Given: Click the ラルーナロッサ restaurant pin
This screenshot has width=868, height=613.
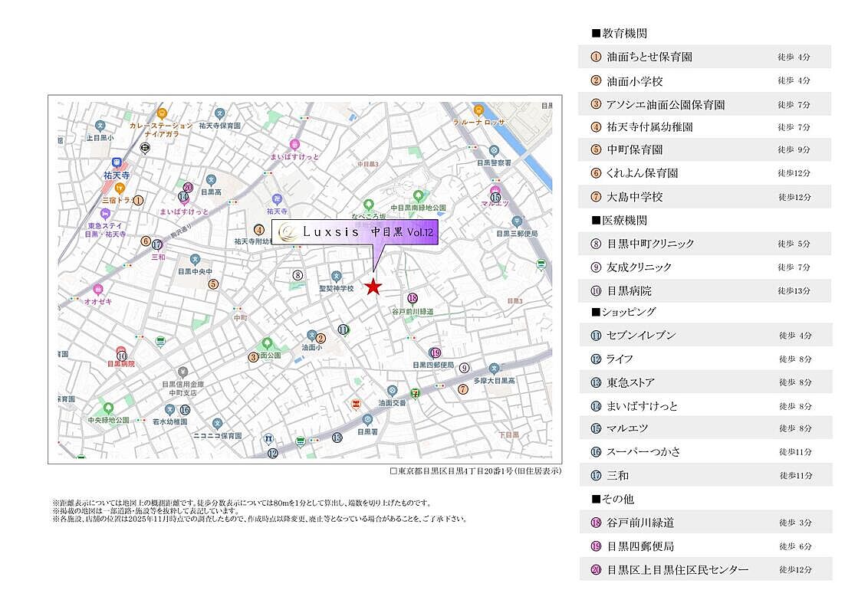Looking at the screenshot, I should coord(478,110).
